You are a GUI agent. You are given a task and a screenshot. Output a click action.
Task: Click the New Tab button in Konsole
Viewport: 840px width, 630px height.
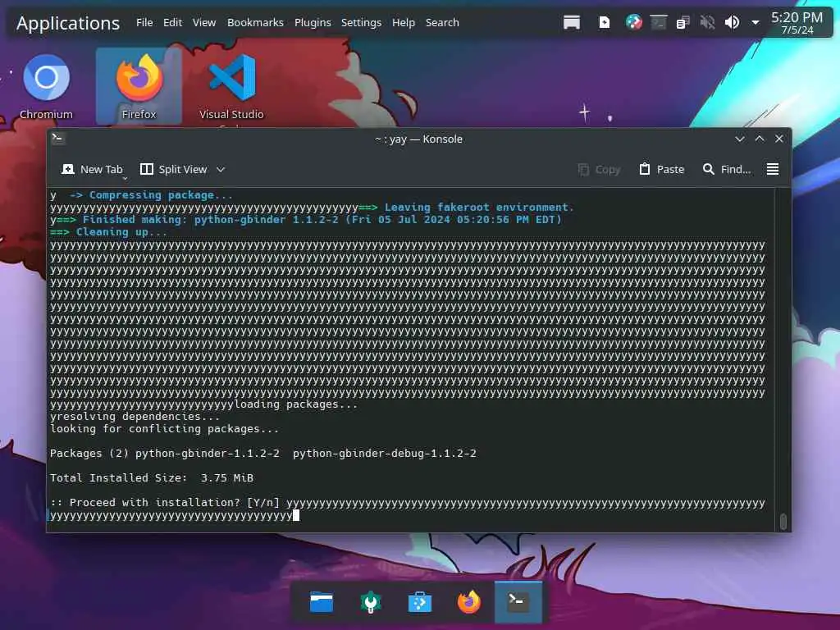tap(93, 169)
